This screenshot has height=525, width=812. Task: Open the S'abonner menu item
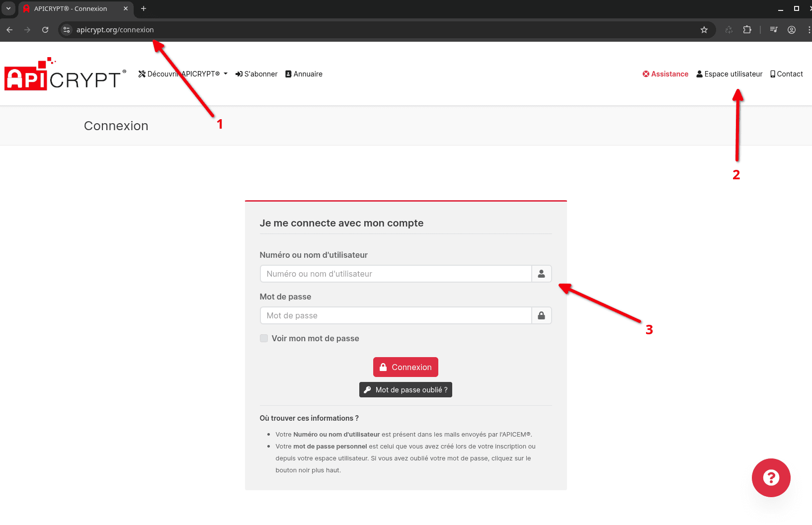256,74
